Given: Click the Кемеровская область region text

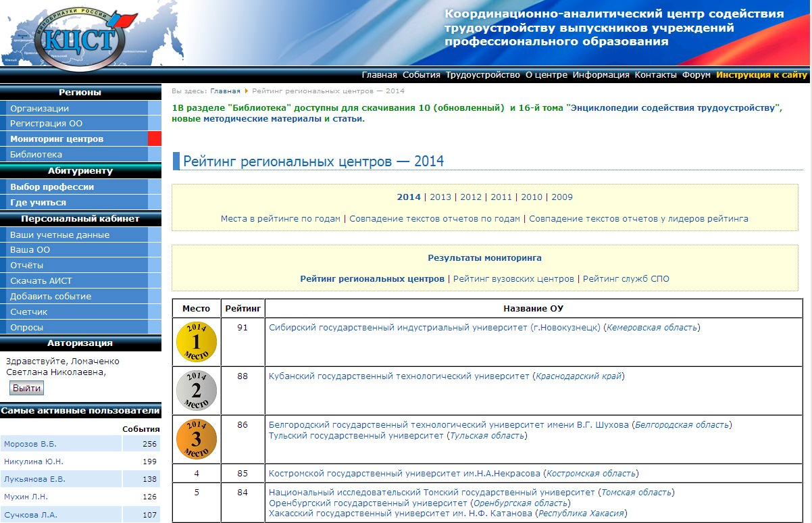Looking at the screenshot, I should click(x=652, y=328).
